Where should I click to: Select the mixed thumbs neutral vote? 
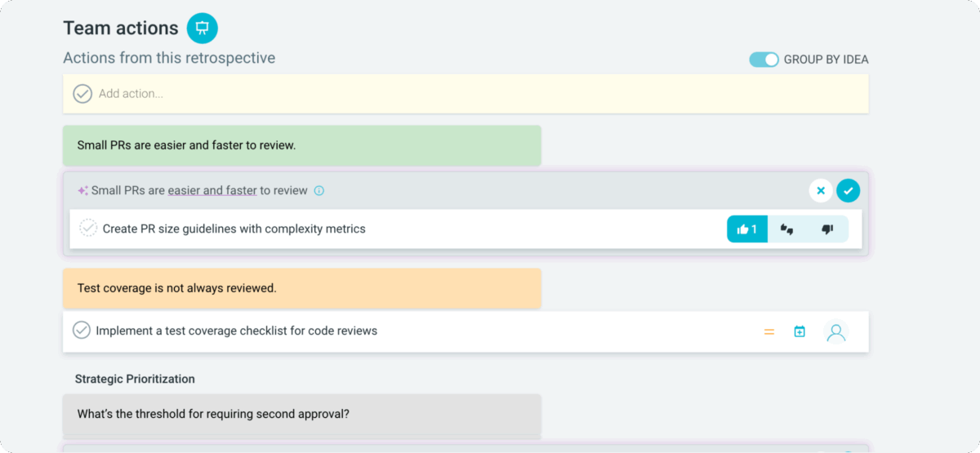[787, 229]
